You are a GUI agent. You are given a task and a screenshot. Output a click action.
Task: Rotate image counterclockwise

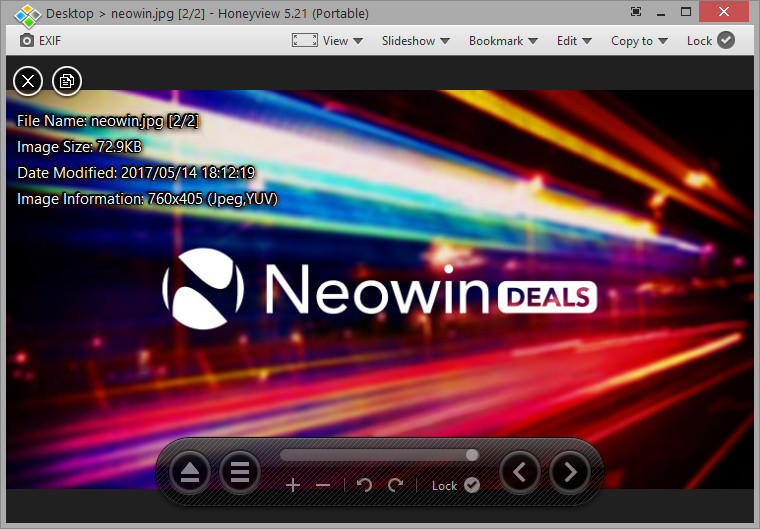point(364,485)
